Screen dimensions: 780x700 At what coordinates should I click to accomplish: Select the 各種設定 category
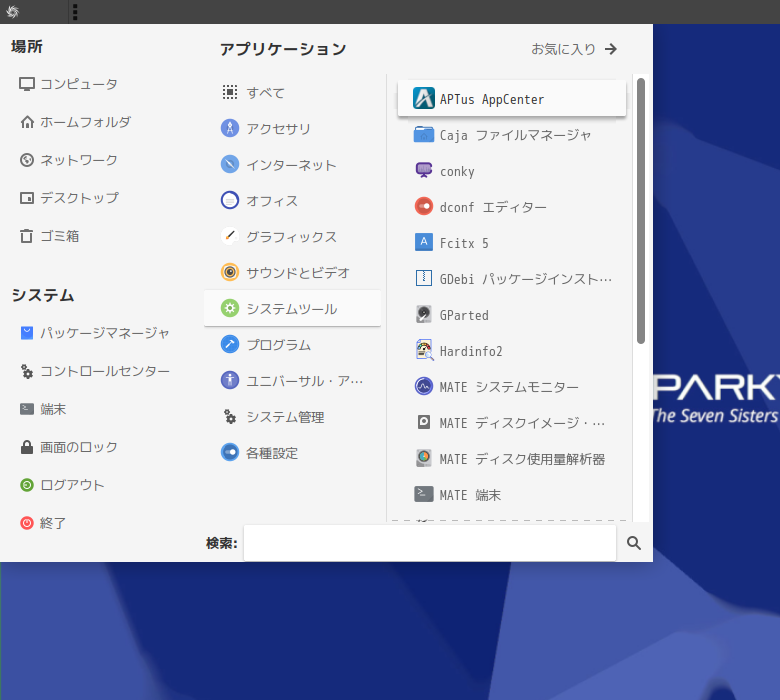click(292, 453)
